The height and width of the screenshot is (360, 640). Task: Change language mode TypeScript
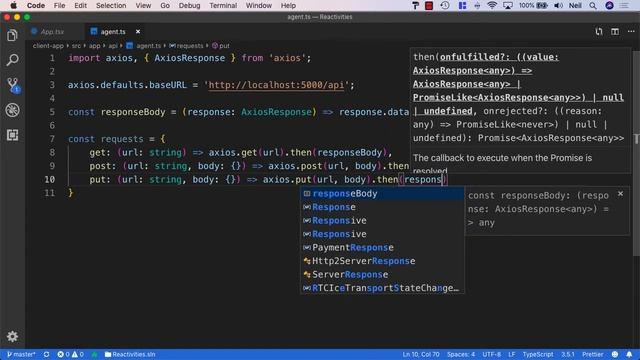click(538, 354)
